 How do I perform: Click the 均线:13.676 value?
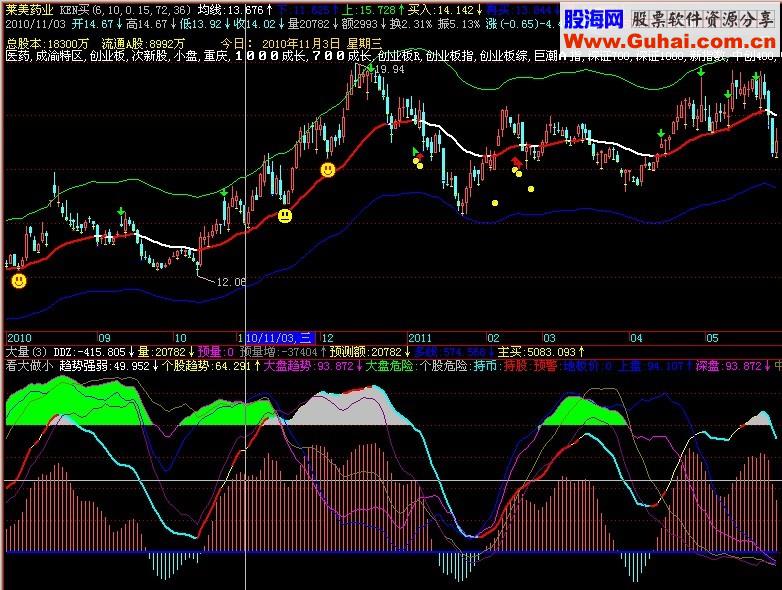230,10
